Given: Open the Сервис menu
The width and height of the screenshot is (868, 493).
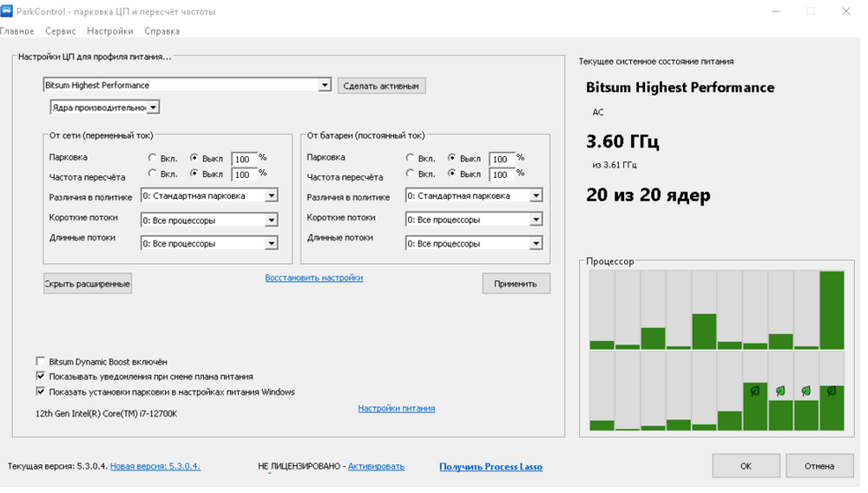Looking at the screenshot, I should 61,31.
